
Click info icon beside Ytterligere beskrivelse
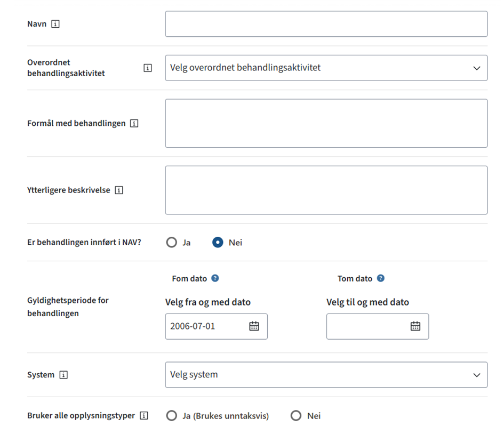coord(119,190)
